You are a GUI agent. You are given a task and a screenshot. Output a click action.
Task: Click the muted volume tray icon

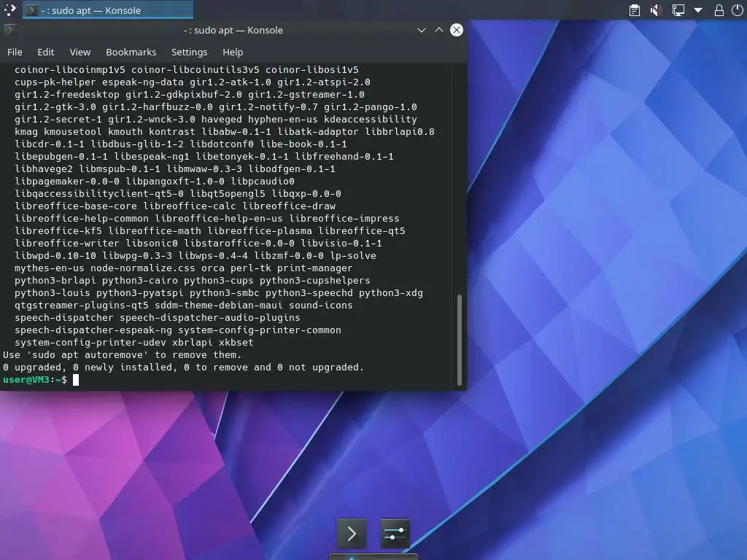pyautogui.click(x=656, y=10)
